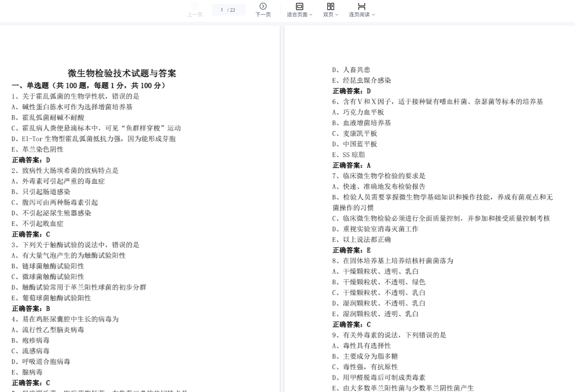The width and height of the screenshot is (575, 392).
Task: Click option B 链球菌触酶试验阳性
Action: [48, 266]
